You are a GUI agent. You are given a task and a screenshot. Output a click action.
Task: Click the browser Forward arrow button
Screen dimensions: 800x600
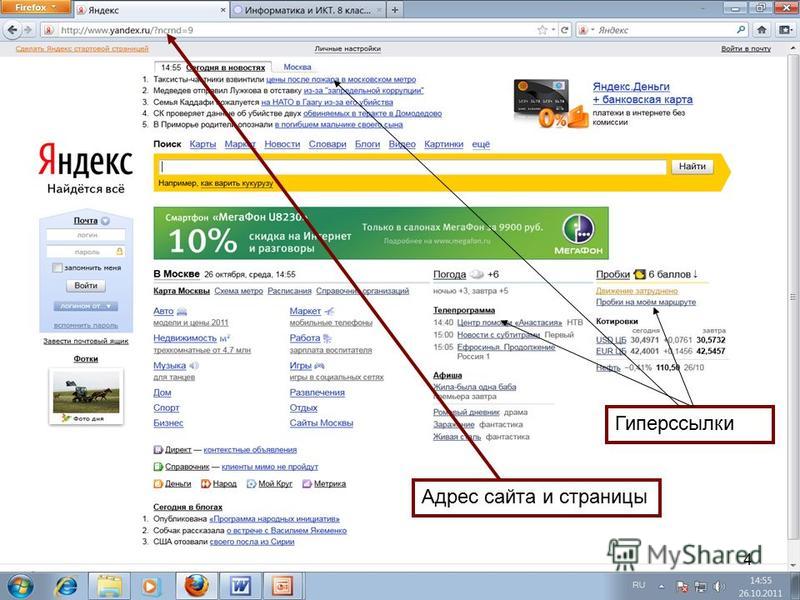click(x=28, y=30)
